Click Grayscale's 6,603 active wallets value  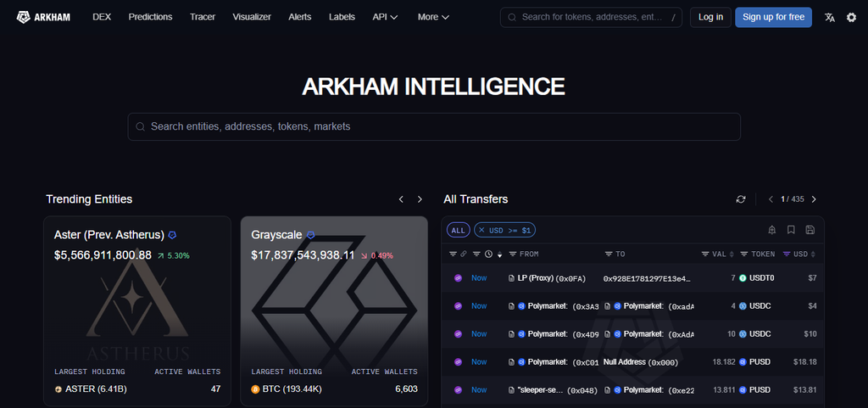pyautogui.click(x=406, y=389)
